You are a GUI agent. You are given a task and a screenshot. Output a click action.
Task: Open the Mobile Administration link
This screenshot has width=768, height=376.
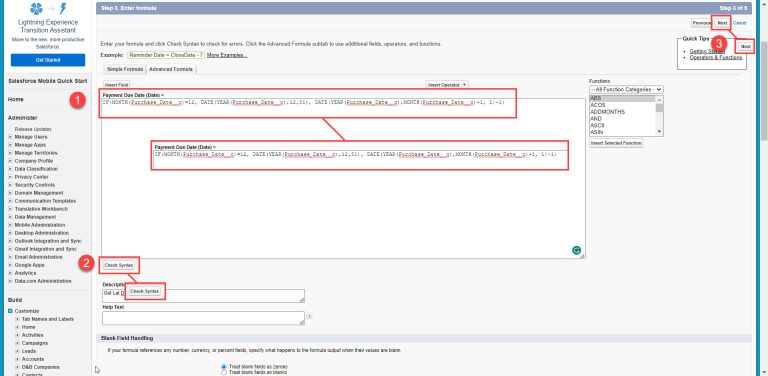(x=40, y=225)
